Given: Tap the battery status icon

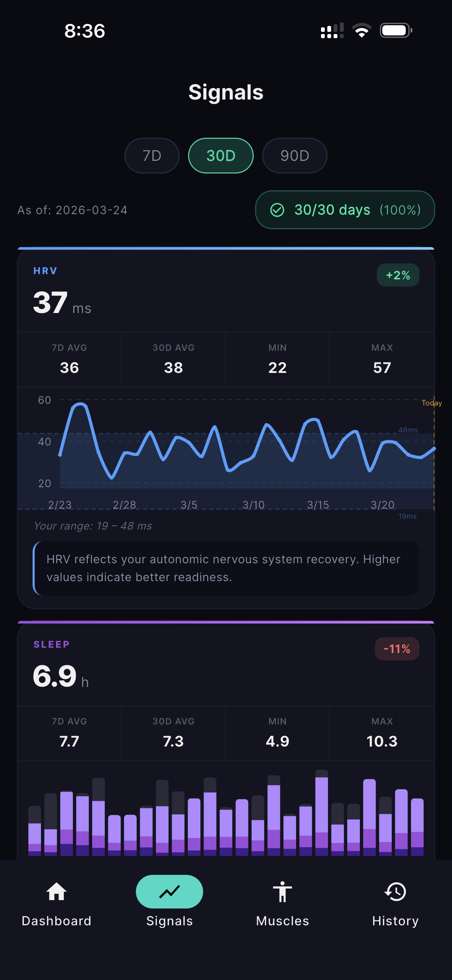Looking at the screenshot, I should point(396,30).
